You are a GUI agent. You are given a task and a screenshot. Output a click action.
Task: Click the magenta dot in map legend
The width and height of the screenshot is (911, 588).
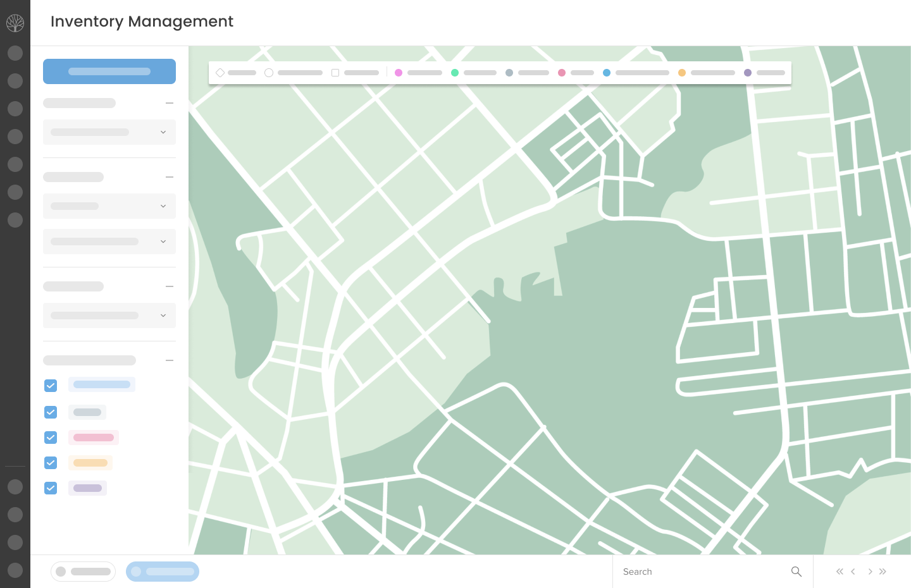(x=399, y=73)
